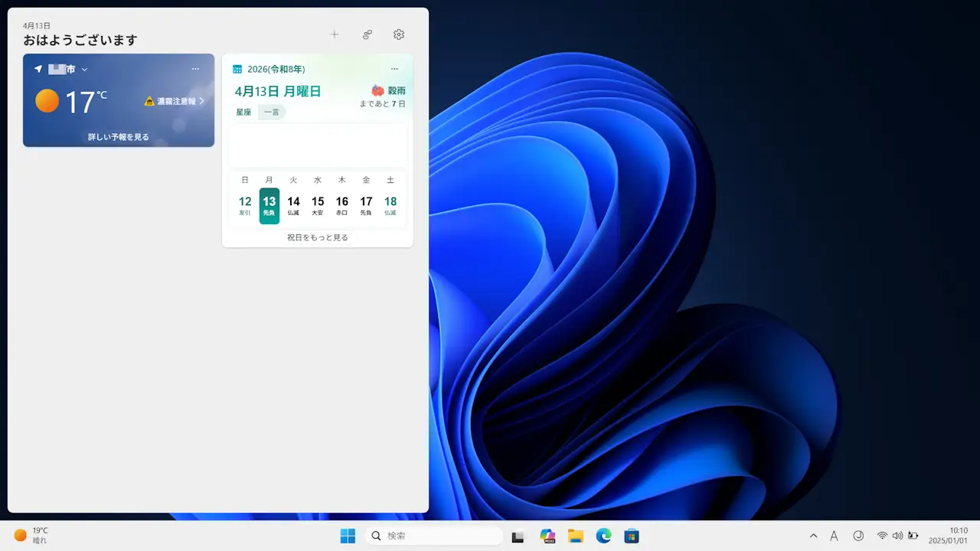The width and height of the screenshot is (980, 551).
Task: Open the 2026(令和8年) calendar header
Action: point(276,69)
